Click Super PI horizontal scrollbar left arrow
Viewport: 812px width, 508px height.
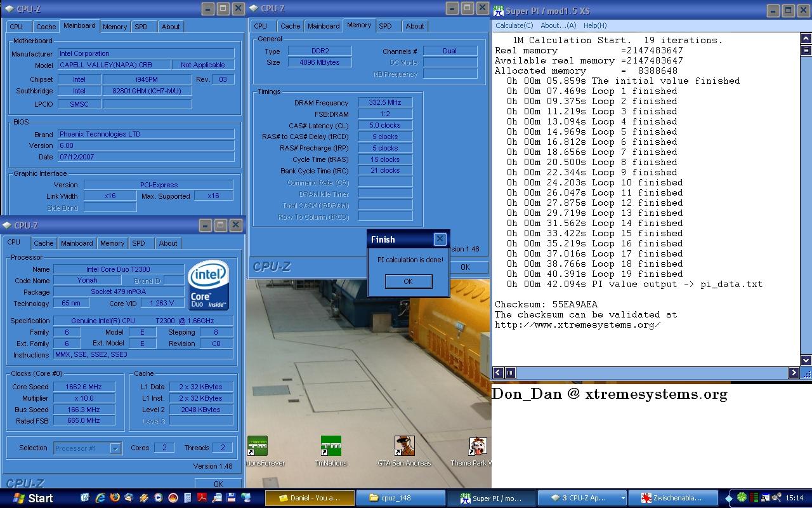coord(498,373)
